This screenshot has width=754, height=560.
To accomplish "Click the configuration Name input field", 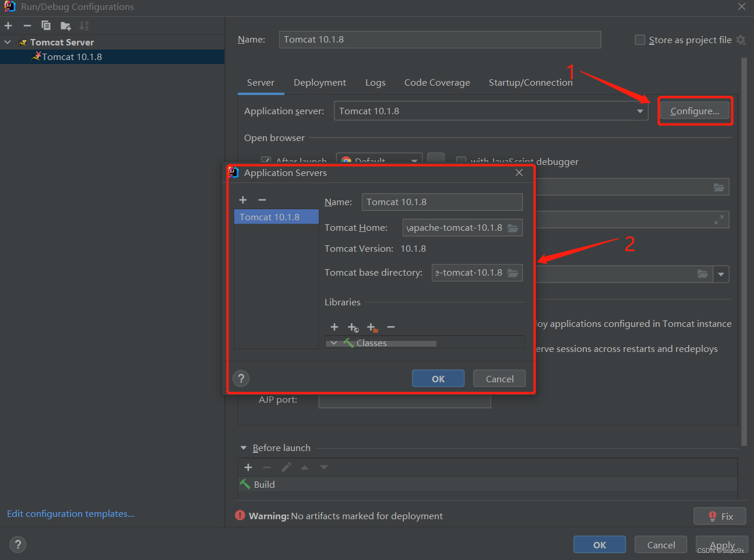I will pos(440,40).
